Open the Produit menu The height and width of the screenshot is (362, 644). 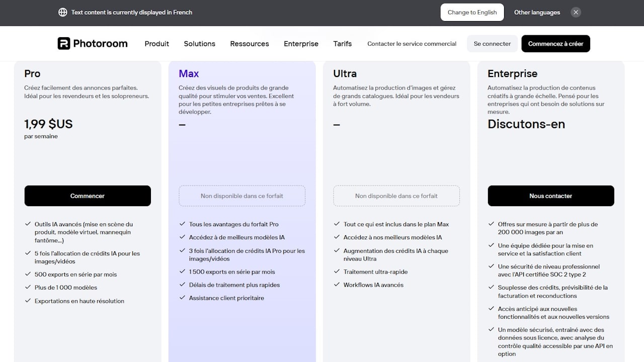156,44
